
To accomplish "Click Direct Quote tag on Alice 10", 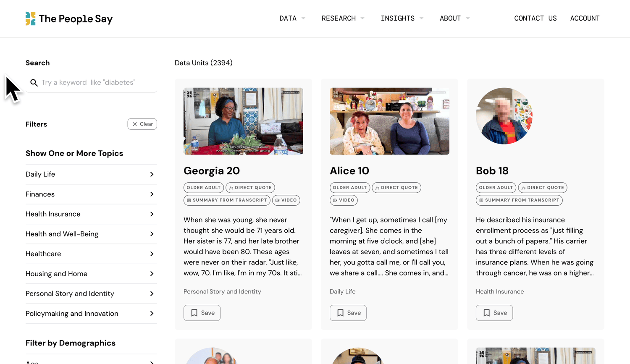I will coord(396,188).
